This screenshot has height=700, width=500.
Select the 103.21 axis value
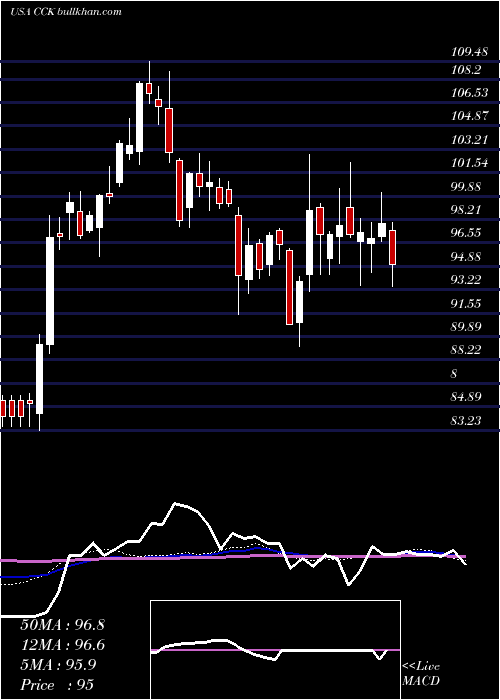click(x=469, y=140)
